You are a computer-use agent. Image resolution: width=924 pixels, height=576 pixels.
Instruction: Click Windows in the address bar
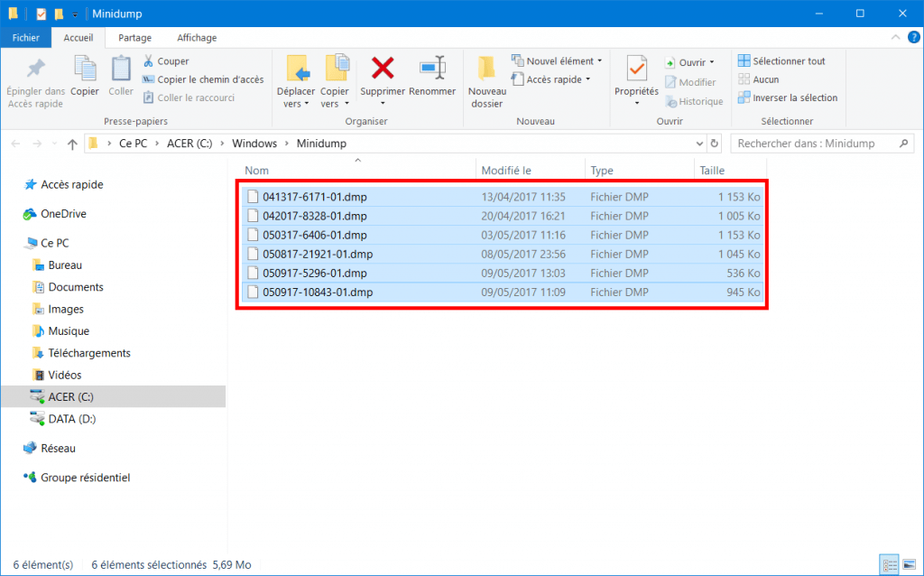(254, 144)
